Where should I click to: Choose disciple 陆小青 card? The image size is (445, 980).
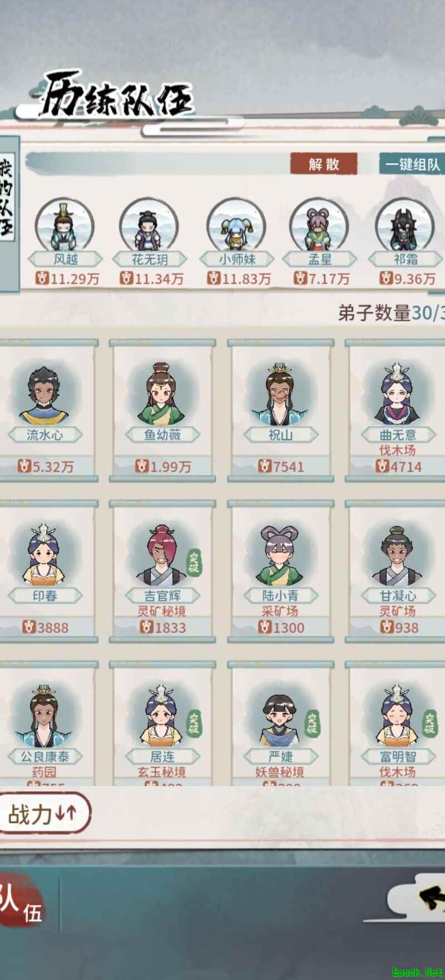tap(280, 571)
